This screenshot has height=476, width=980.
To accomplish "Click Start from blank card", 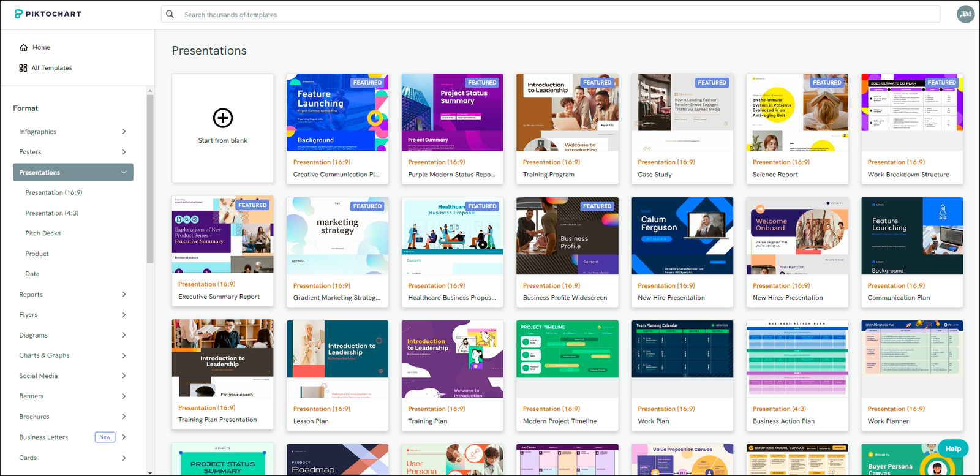I will tap(223, 128).
